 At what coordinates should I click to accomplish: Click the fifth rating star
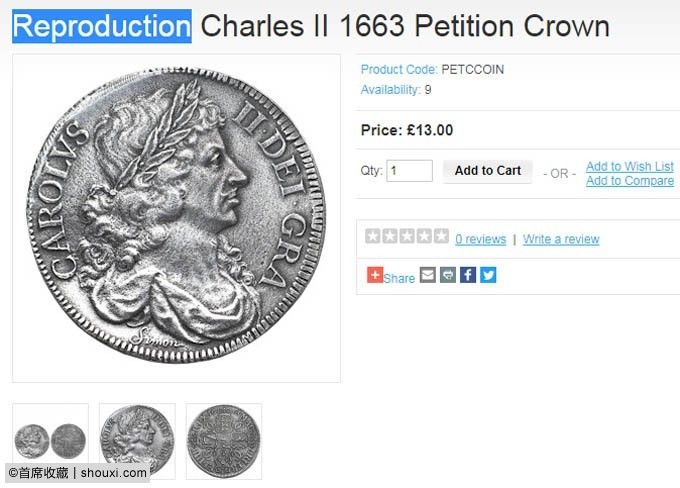(x=441, y=237)
